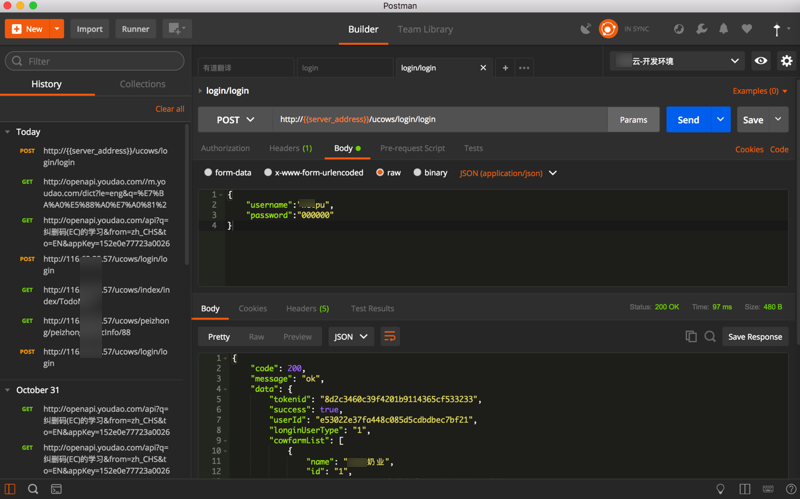Open the environment selector dropdown
The width and height of the screenshot is (800, 499).
[x=677, y=61]
